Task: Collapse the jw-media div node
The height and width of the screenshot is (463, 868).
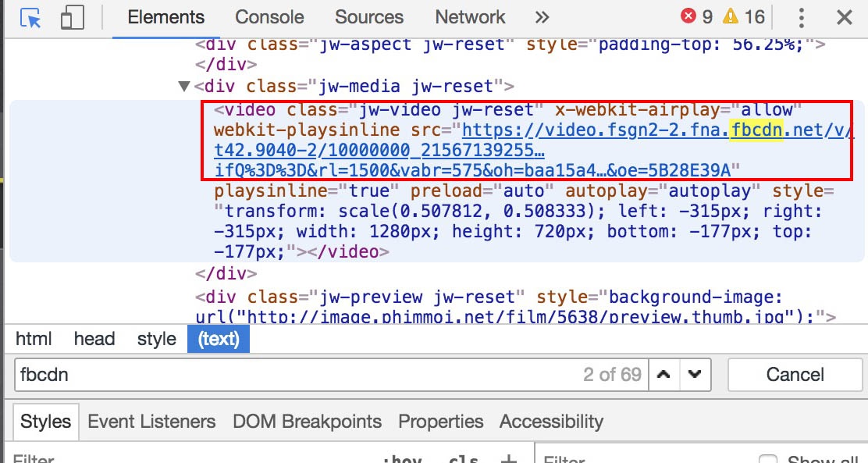Action: pos(184,87)
